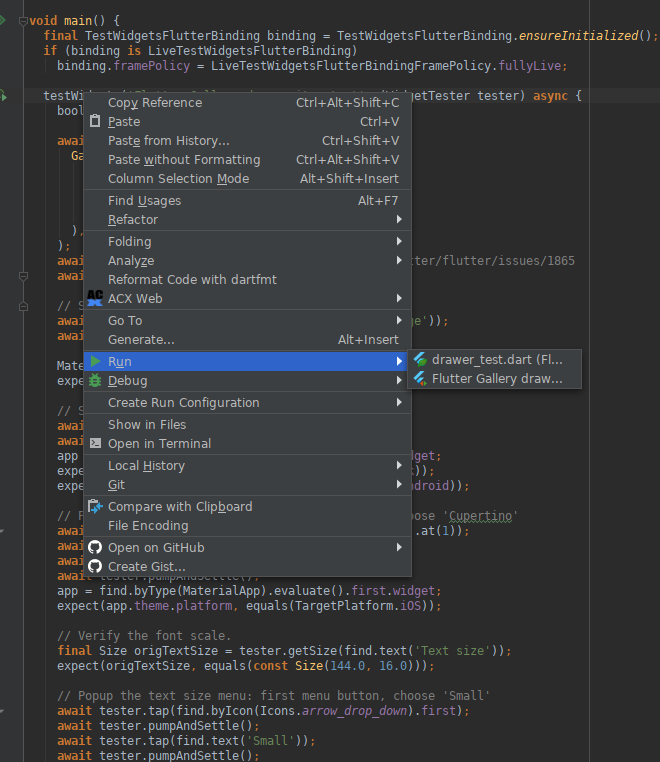Open the Open on GitHub entry

point(247,547)
